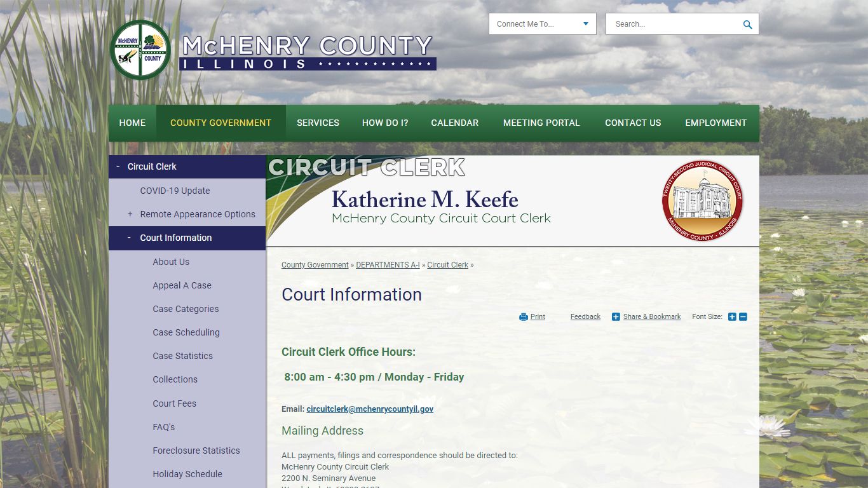Click Circuit Clerk breadcrumb link
Screen dimensions: 868x488
click(447, 265)
